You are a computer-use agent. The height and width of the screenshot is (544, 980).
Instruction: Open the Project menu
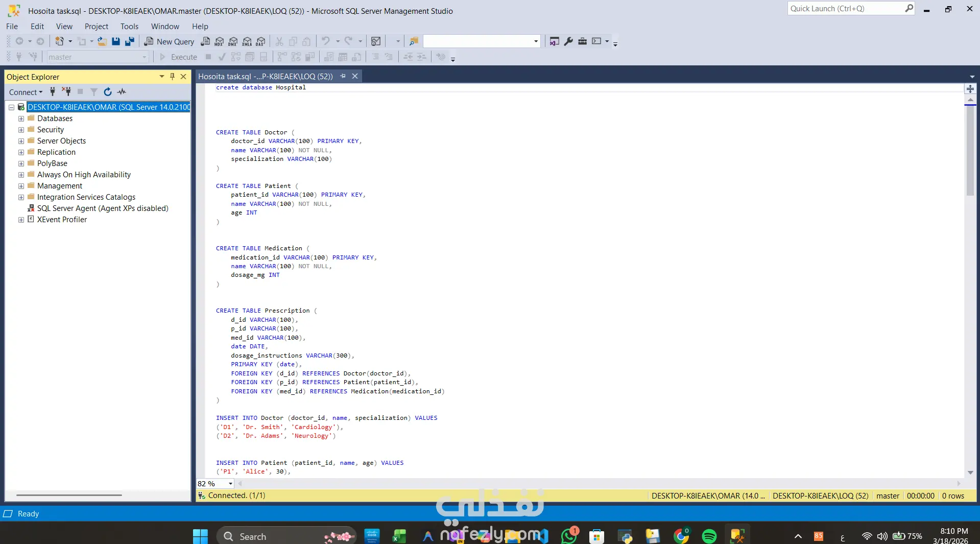click(96, 27)
